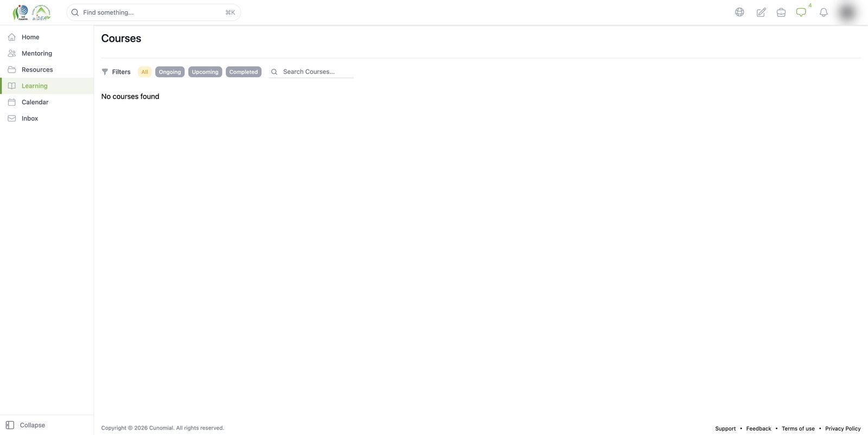Select Learning in the sidebar
This screenshot has width=868, height=435.
tap(47, 86)
